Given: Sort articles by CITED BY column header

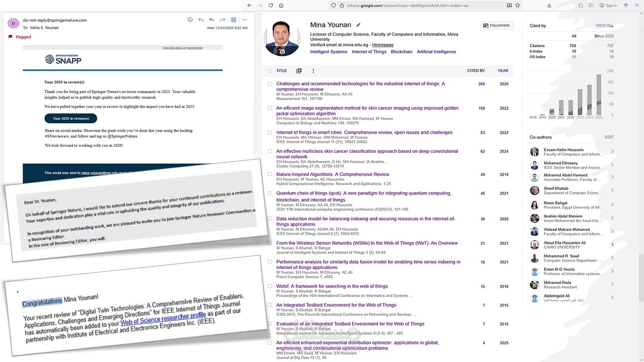Looking at the screenshot, I should point(476,71).
